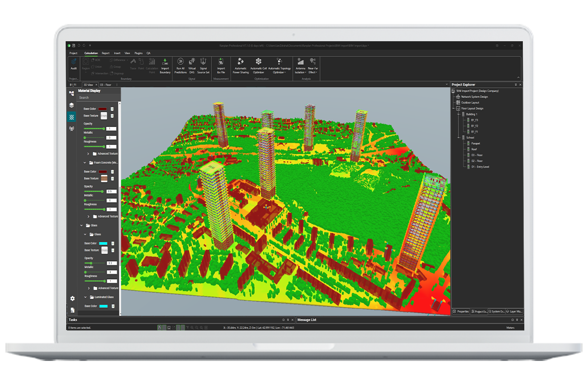Close the 3D View tab
Viewport: 588px width, 384px height.
coord(96,85)
